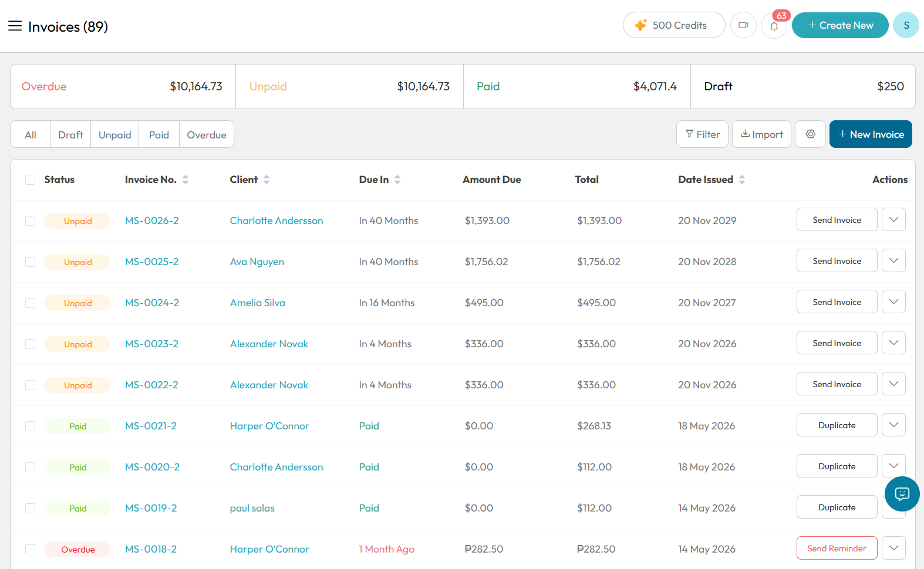Open notifications bell with 63 badge

pos(774,25)
